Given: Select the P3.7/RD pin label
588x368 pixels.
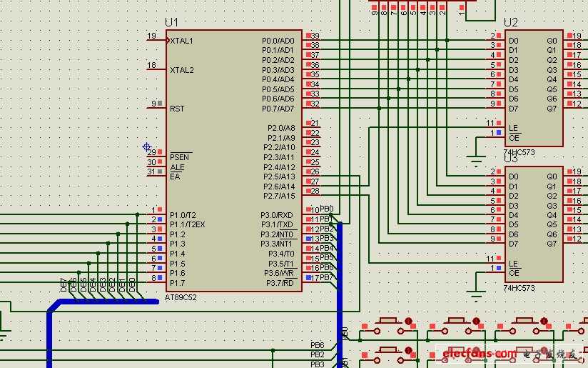Looking at the screenshot, I should [x=280, y=283].
